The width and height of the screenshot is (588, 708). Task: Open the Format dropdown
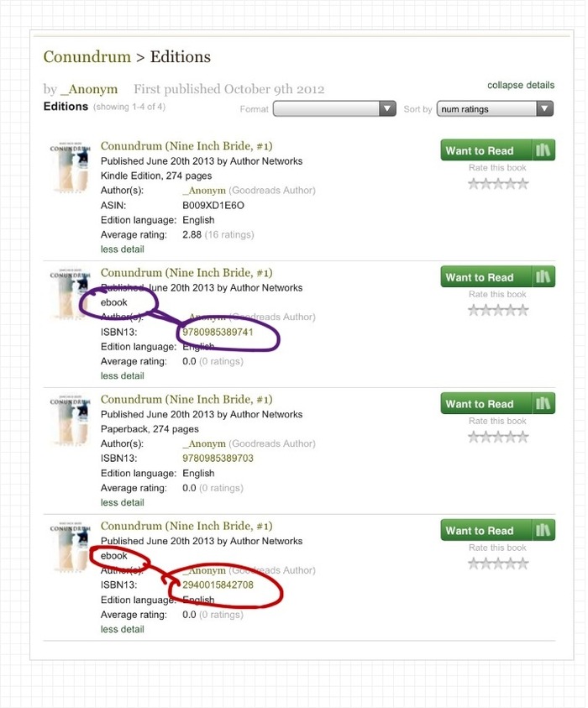pos(334,108)
